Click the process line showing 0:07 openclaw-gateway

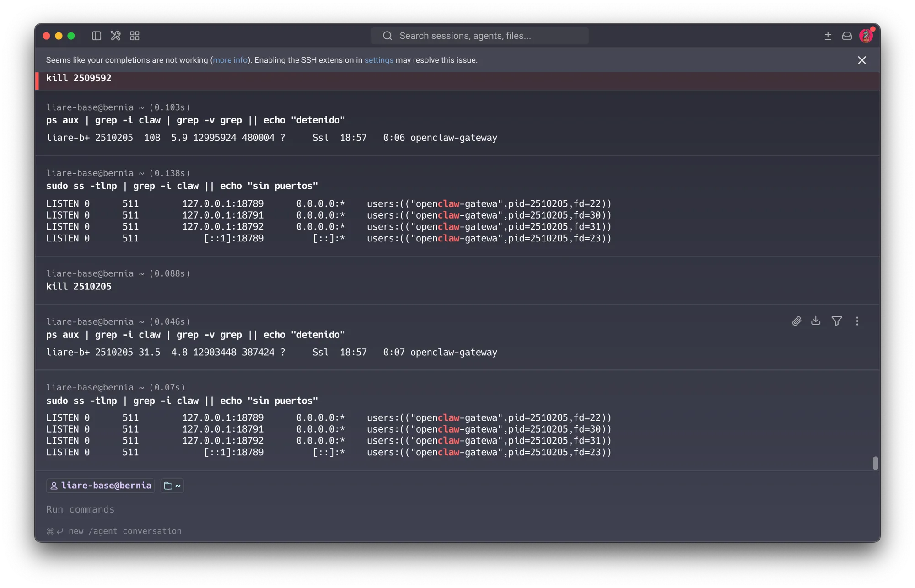(x=272, y=353)
